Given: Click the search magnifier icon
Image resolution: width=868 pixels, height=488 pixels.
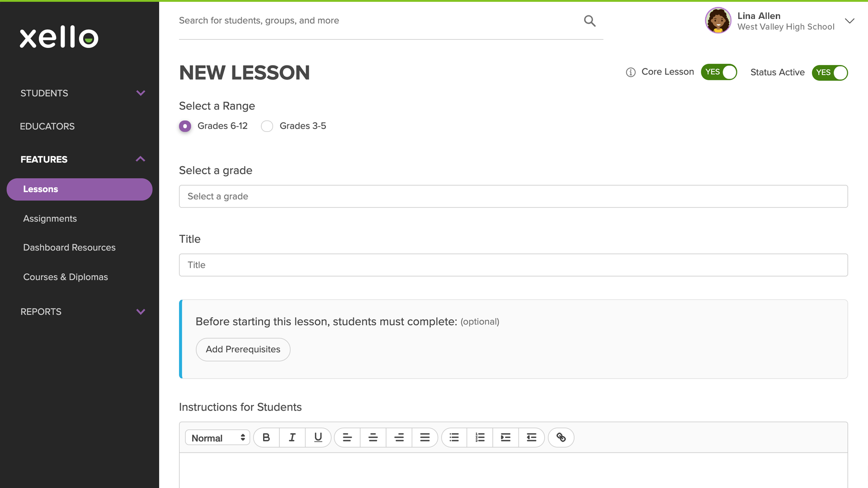Looking at the screenshot, I should pos(590,21).
